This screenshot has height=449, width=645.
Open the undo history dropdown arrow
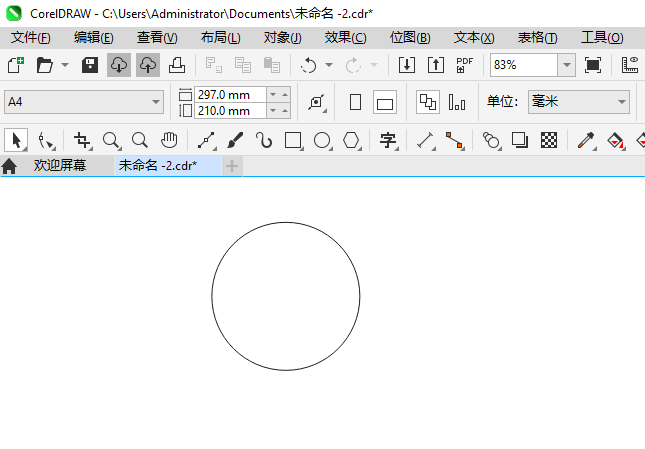(x=329, y=65)
